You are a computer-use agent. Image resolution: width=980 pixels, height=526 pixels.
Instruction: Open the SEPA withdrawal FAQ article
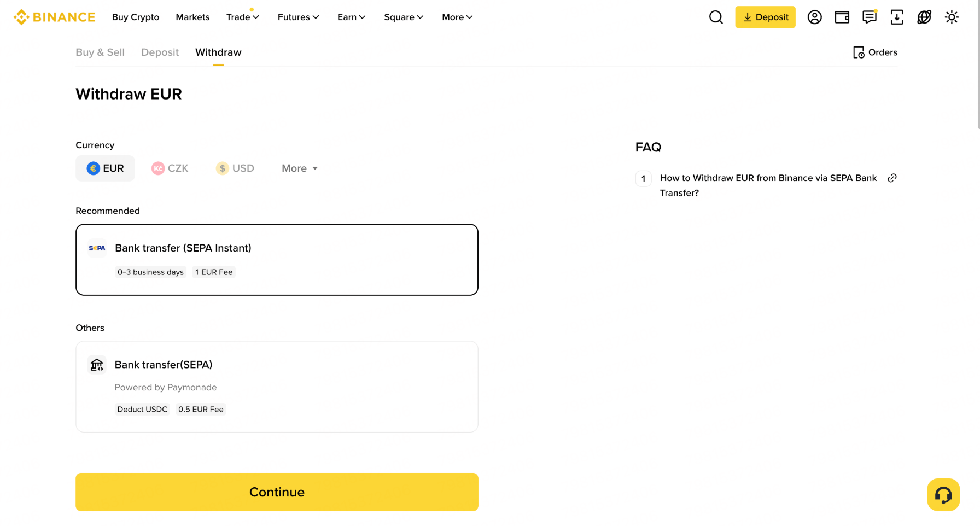[x=768, y=185]
